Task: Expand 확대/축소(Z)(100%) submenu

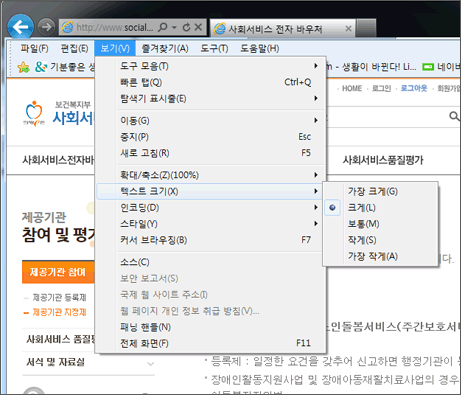Action: coord(211,175)
